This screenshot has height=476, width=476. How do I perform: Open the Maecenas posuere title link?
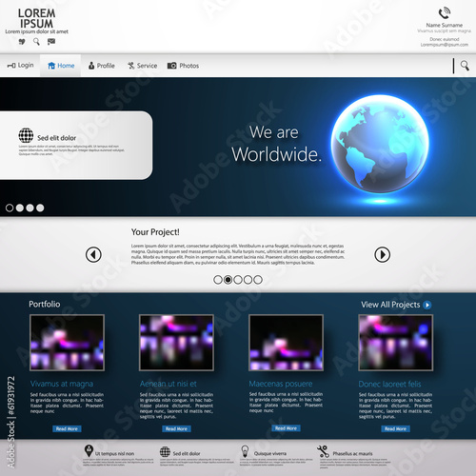pos(281,384)
